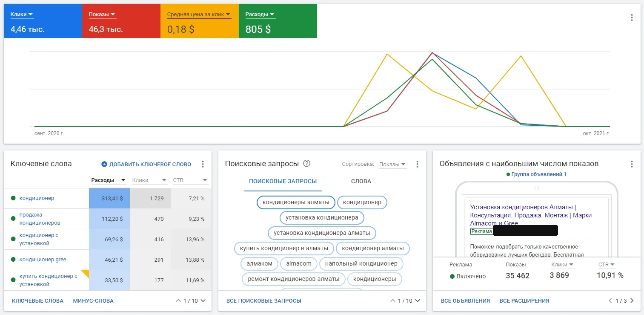Show previous ad in the ads card
This screenshot has width=644, height=315.
pos(611,301)
